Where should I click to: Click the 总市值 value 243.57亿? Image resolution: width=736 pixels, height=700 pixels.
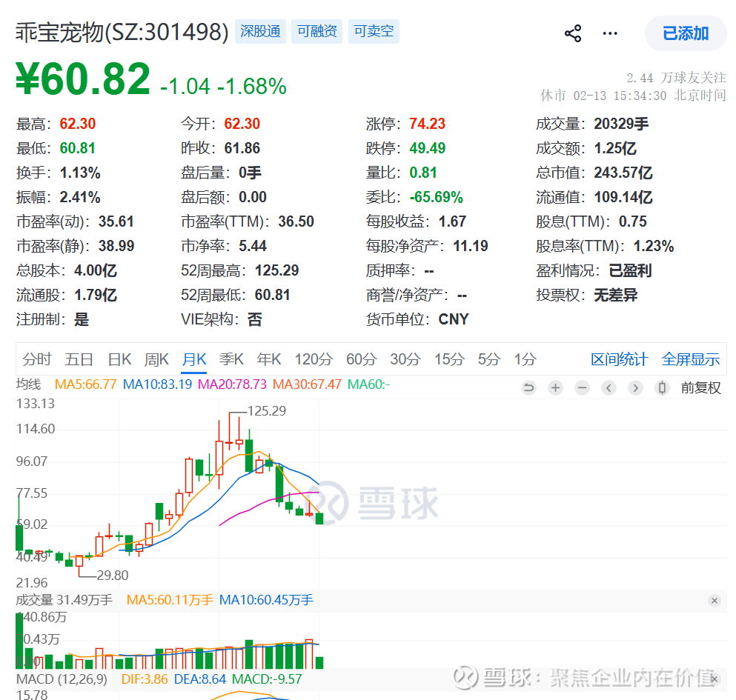(623, 173)
